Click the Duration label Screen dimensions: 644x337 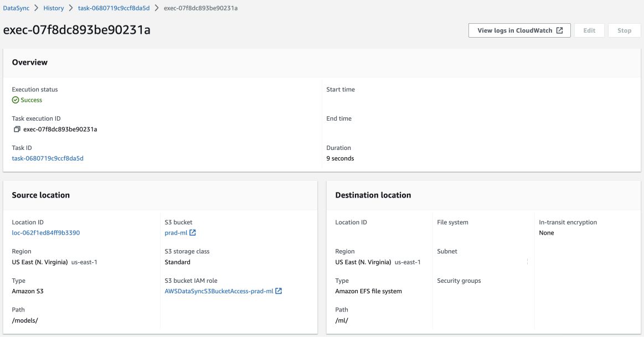tap(338, 148)
